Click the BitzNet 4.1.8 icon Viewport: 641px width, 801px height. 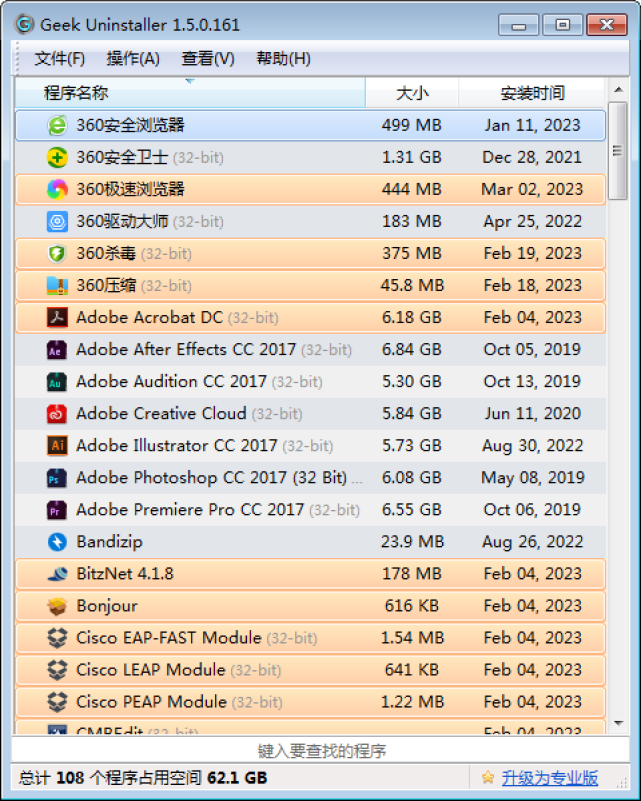click(57, 574)
